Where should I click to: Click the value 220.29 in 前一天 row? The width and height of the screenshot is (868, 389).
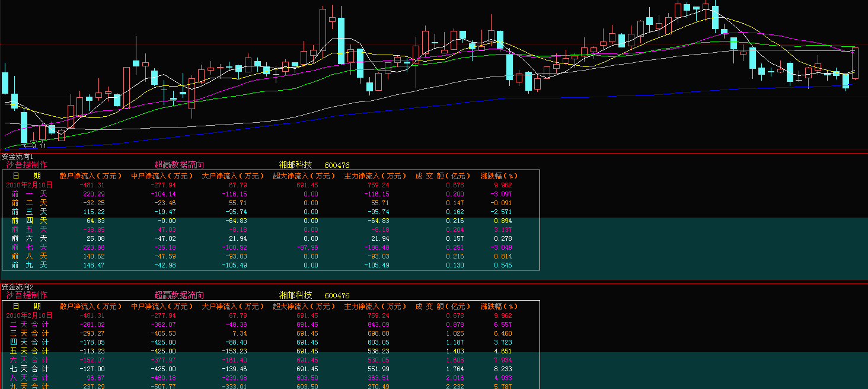coord(94,194)
